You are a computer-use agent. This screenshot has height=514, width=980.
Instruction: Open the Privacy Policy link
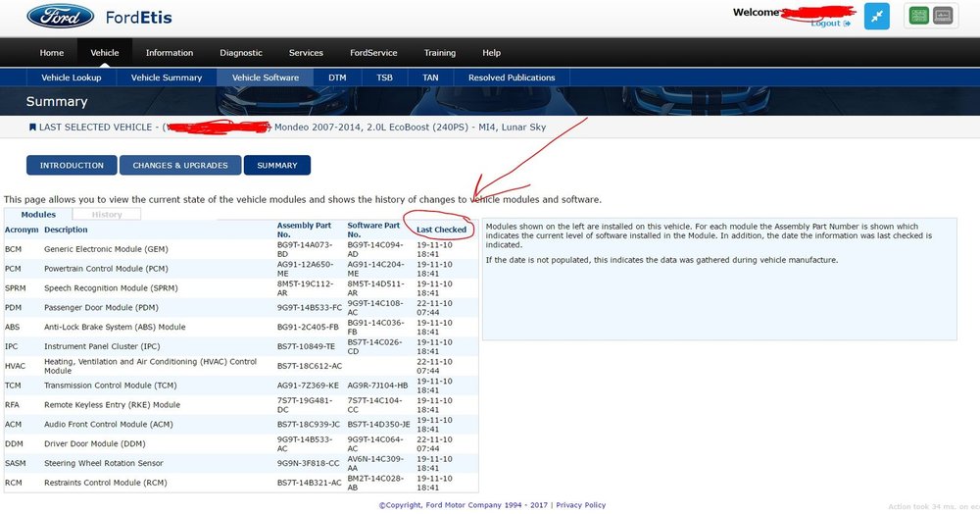(580, 504)
